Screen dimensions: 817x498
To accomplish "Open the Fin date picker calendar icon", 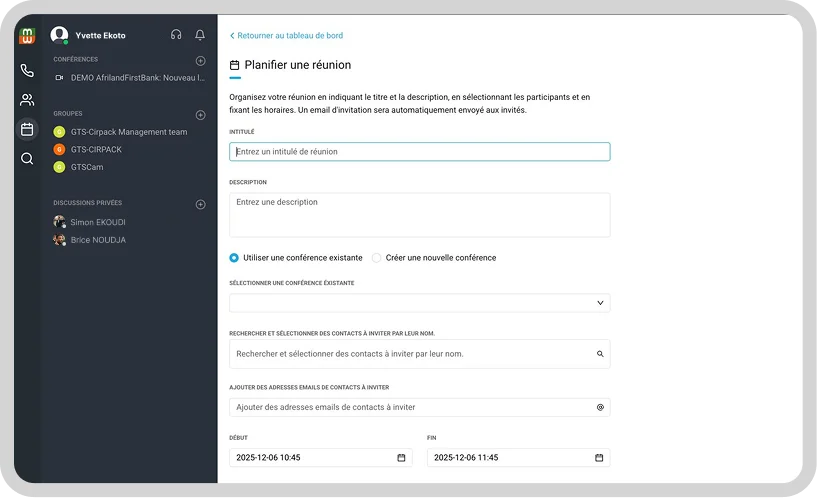I will [599, 457].
